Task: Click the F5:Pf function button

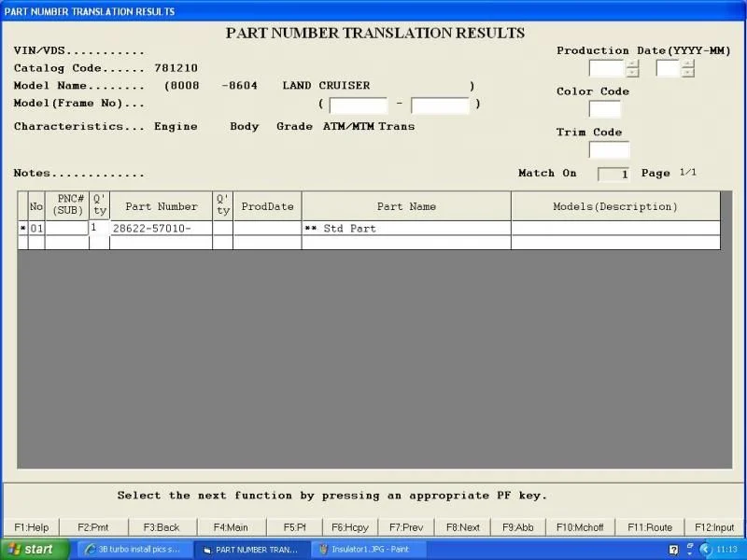Action: pyautogui.click(x=294, y=527)
